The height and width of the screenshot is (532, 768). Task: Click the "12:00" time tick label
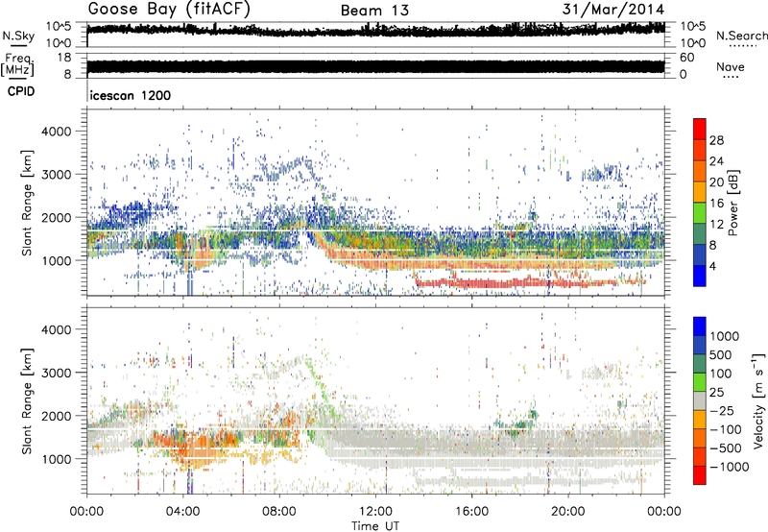(375, 512)
